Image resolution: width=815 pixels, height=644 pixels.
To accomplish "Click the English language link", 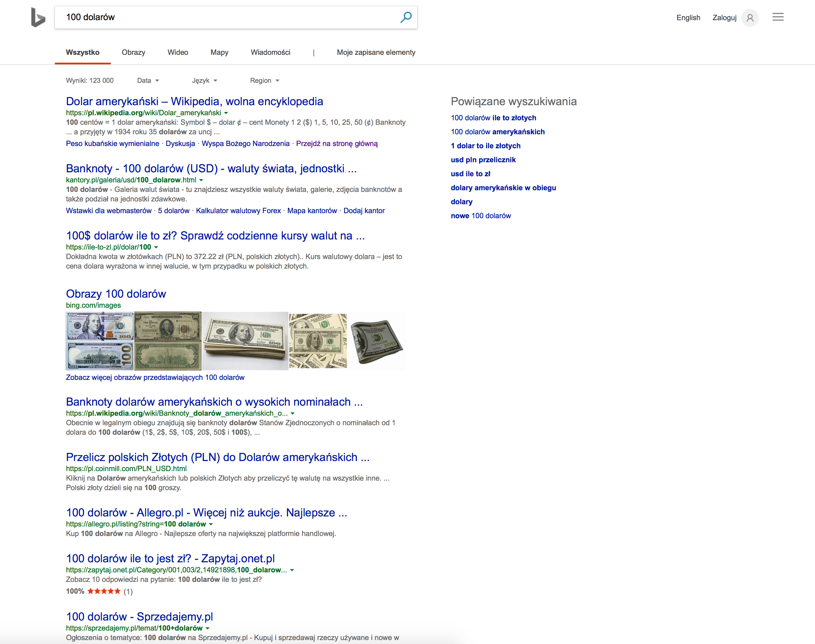I will [x=688, y=18].
